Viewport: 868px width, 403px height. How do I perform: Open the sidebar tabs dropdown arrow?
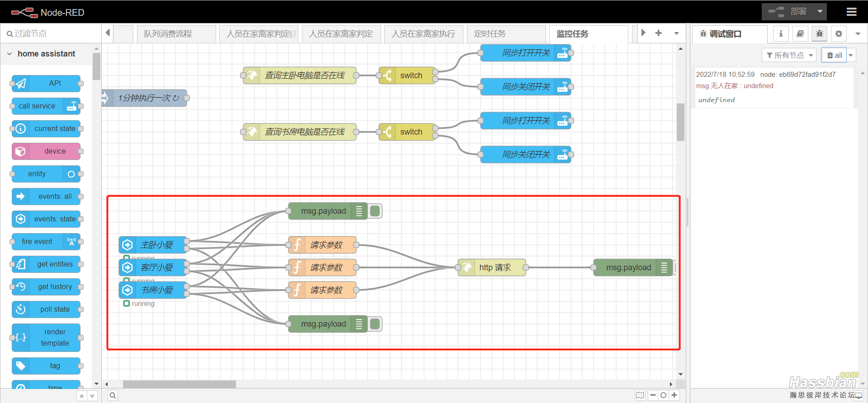(858, 33)
